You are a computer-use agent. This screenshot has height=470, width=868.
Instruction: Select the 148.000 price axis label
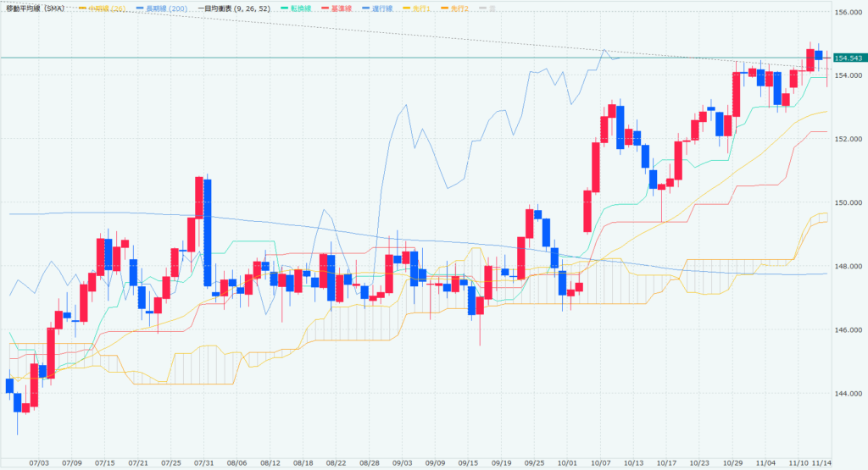(849, 267)
